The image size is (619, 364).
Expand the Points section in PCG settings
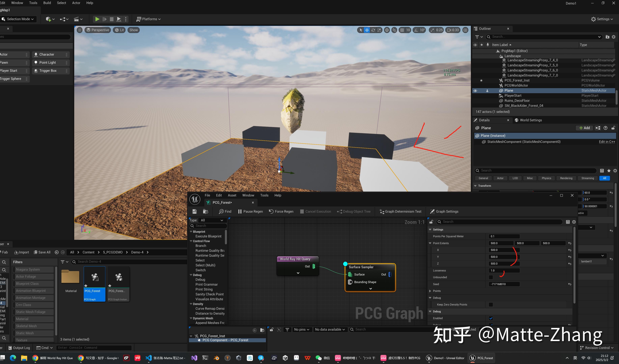coord(430,291)
